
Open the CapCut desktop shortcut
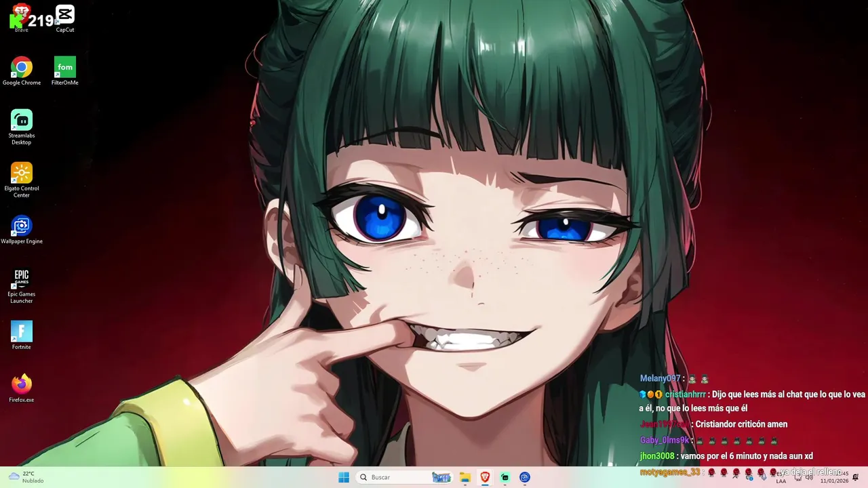click(65, 18)
